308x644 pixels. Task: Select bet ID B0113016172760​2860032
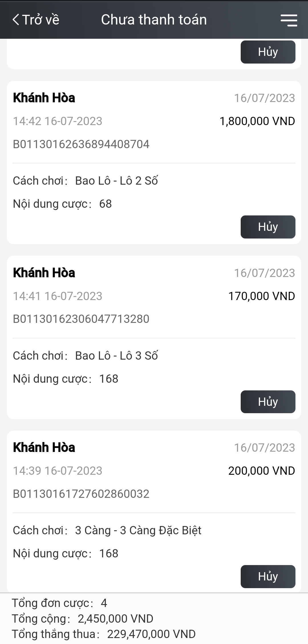tap(81, 494)
